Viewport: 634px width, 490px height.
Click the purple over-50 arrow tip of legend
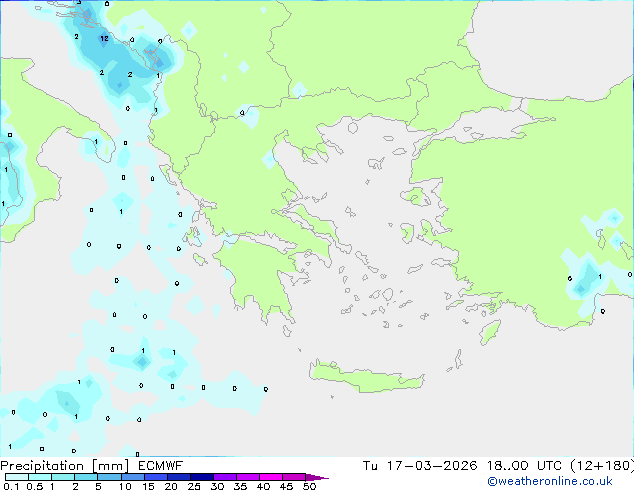[317, 477]
